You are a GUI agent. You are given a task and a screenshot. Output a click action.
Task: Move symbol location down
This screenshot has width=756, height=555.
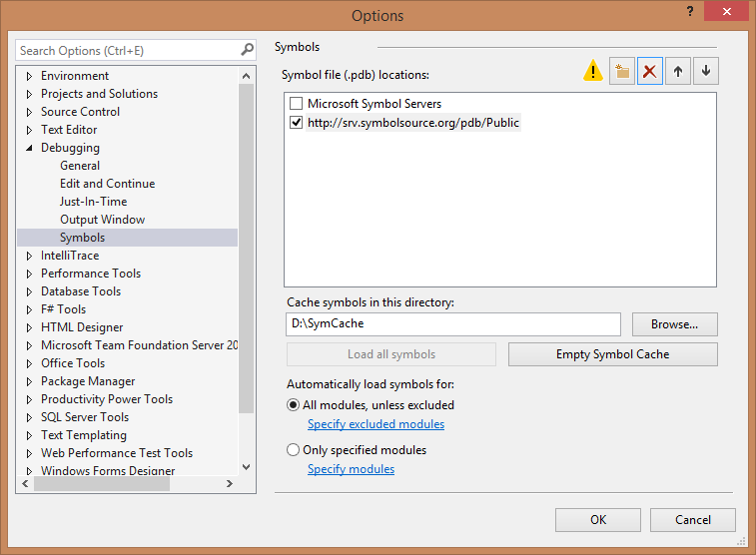click(706, 71)
